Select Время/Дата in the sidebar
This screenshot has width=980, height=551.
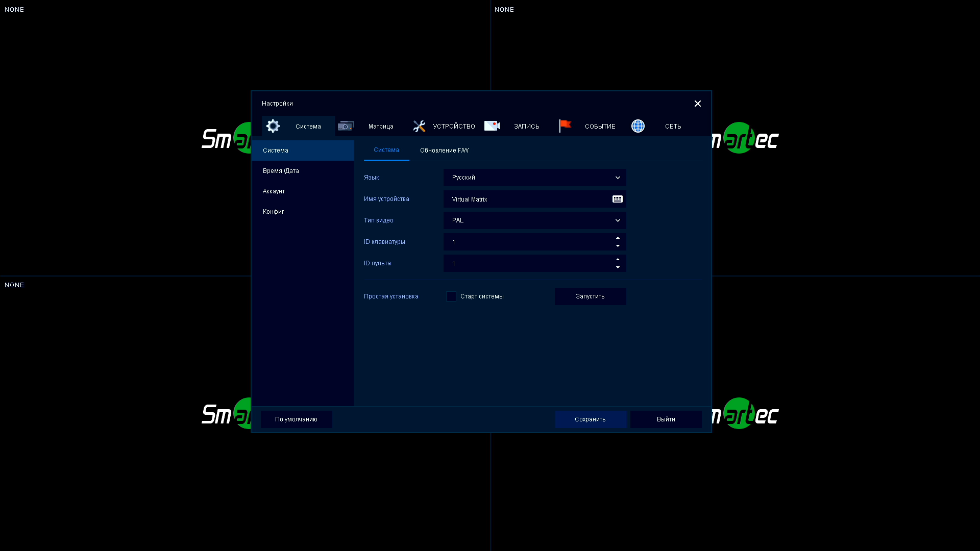click(281, 171)
